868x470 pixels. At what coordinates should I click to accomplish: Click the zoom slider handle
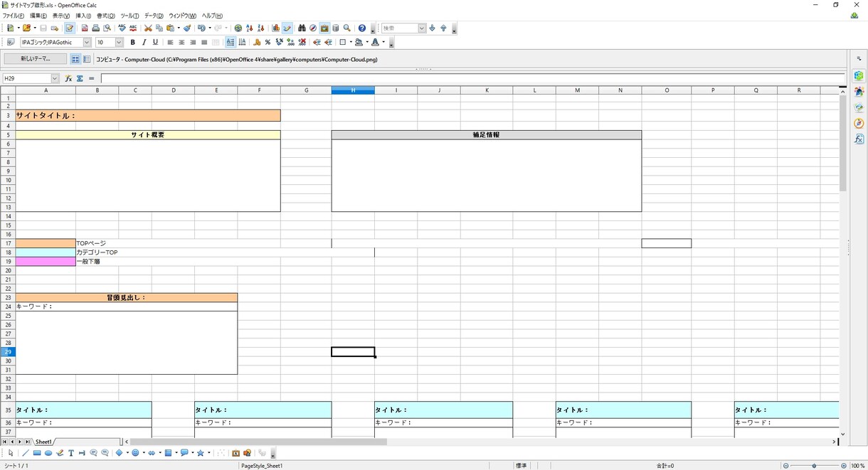pyautogui.click(x=814, y=466)
